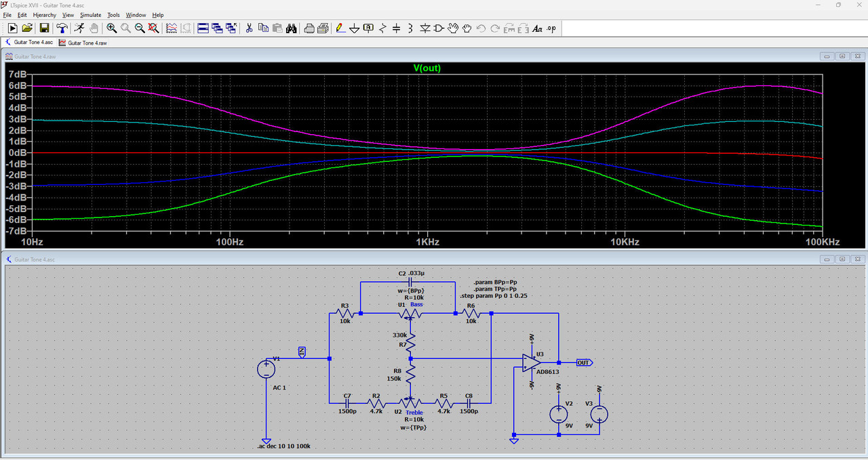868x460 pixels.
Task: Select the scissors Cut tool
Action: (249, 28)
